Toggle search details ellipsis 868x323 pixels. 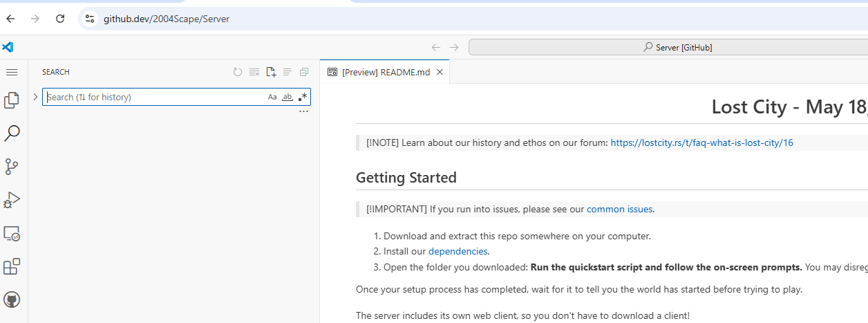303,111
